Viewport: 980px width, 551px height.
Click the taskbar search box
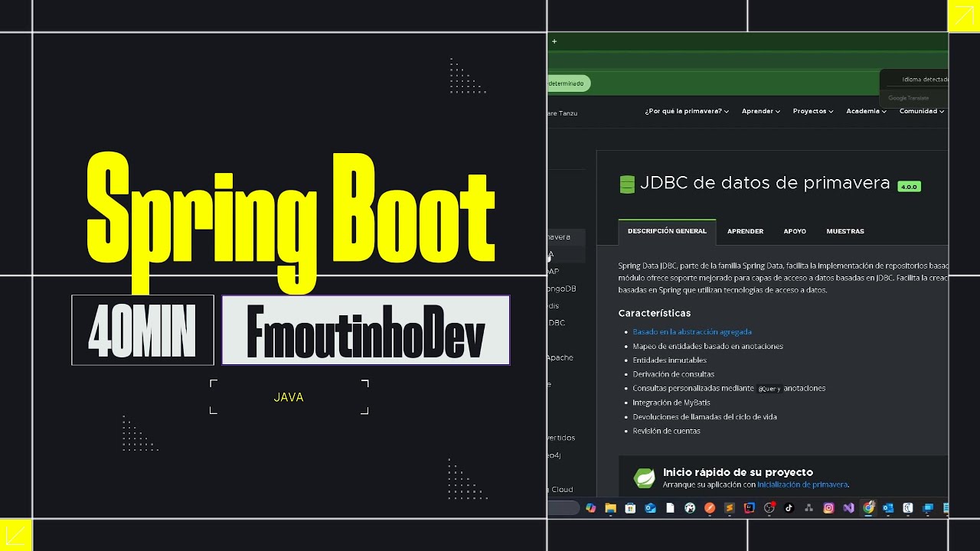tap(563, 508)
